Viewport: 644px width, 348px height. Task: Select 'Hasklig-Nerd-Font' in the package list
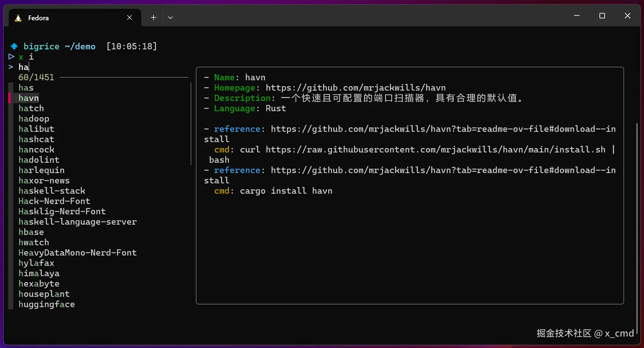tap(62, 211)
